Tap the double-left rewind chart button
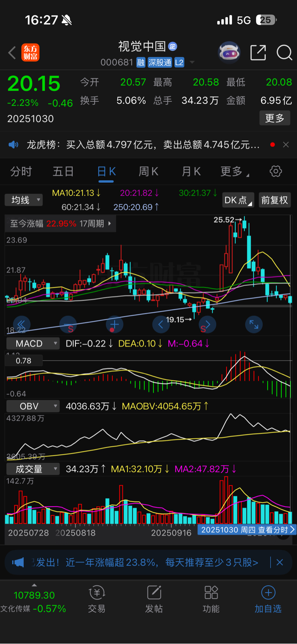 pos(22,324)
